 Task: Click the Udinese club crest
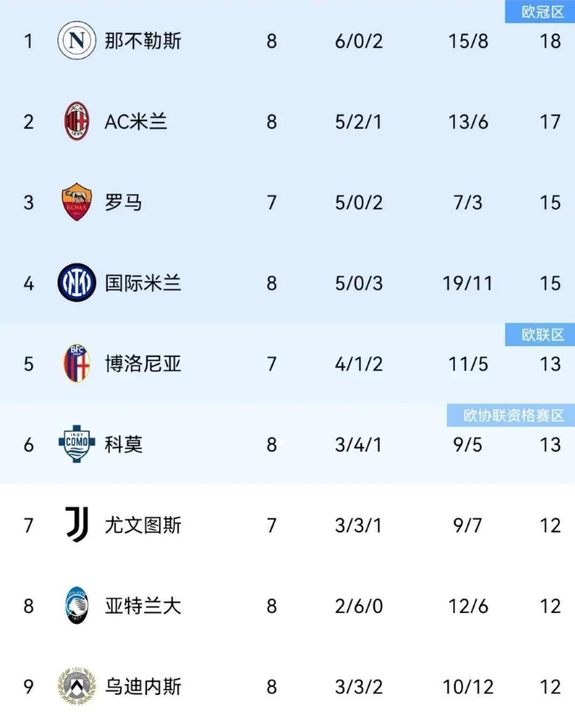(76, 686)
